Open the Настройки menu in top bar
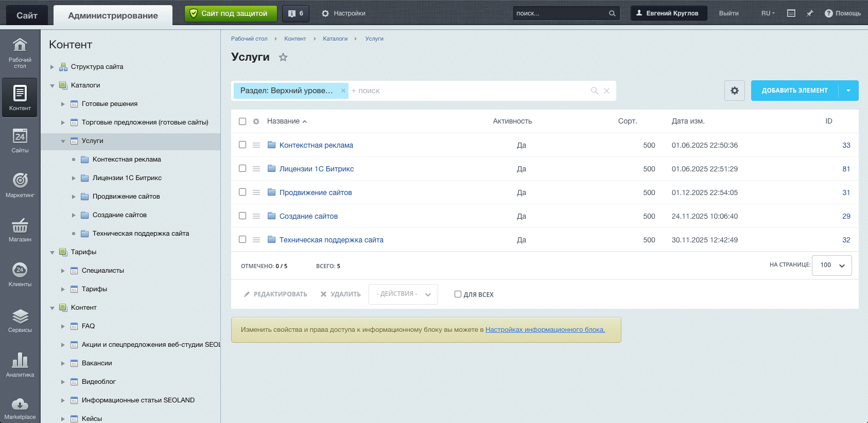This screenshot has height=423, width=868. (343, 13)
